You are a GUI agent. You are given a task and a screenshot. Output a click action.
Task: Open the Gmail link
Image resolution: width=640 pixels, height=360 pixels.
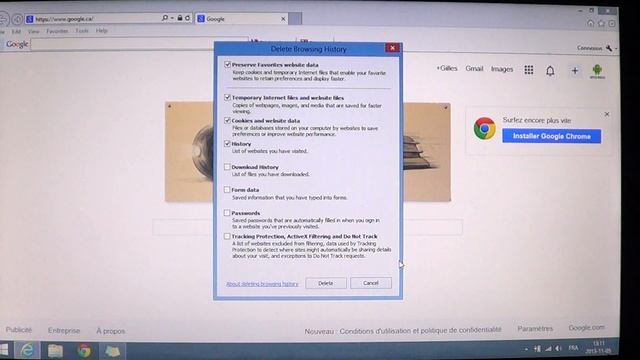point(474,69)
